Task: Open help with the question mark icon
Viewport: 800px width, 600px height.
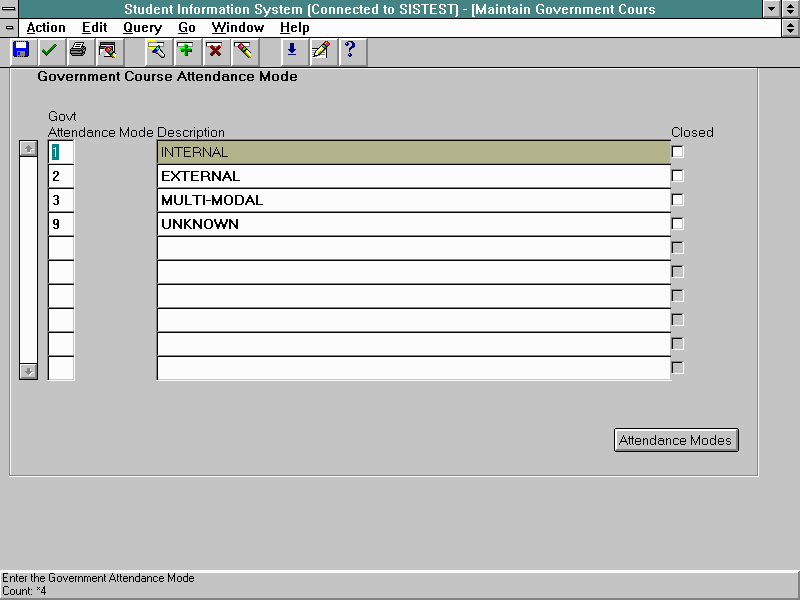Action: pos(349,50)
